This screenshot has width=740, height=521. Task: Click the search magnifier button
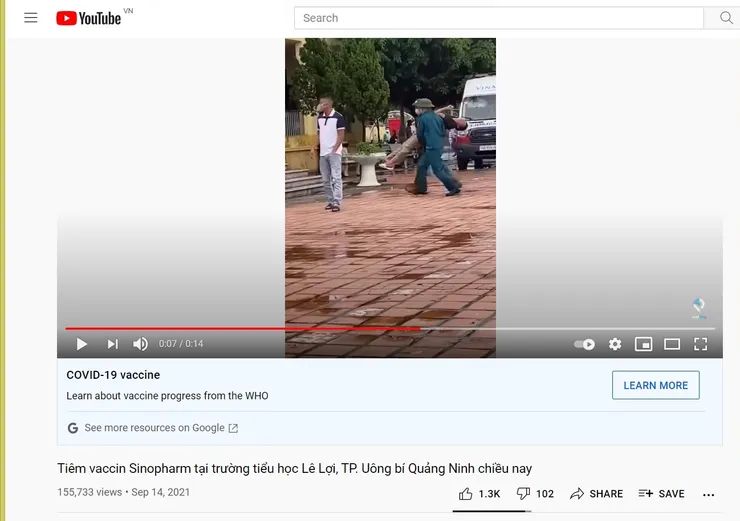point(725,18)
